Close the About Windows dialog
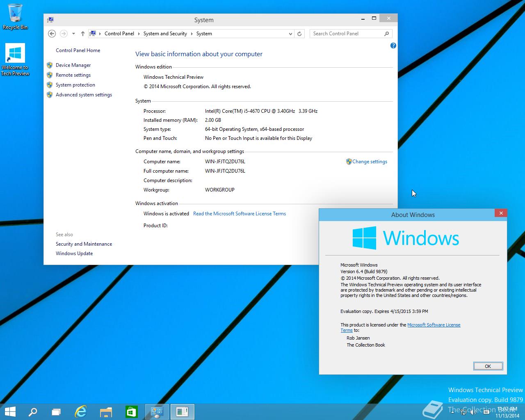The height and width of the screenshot is (420, 525). (500, 213)
